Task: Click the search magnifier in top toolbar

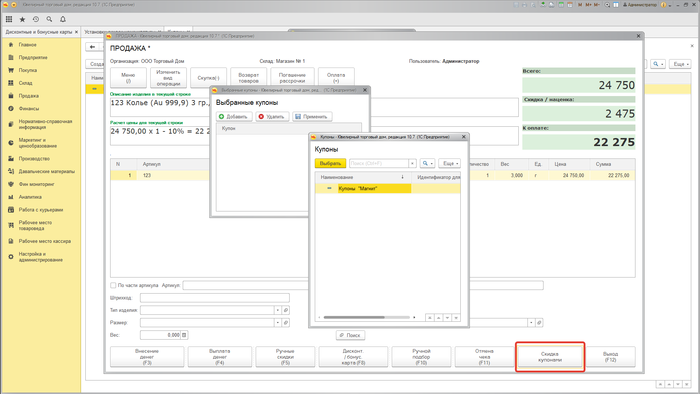Action: coord(49,19)
